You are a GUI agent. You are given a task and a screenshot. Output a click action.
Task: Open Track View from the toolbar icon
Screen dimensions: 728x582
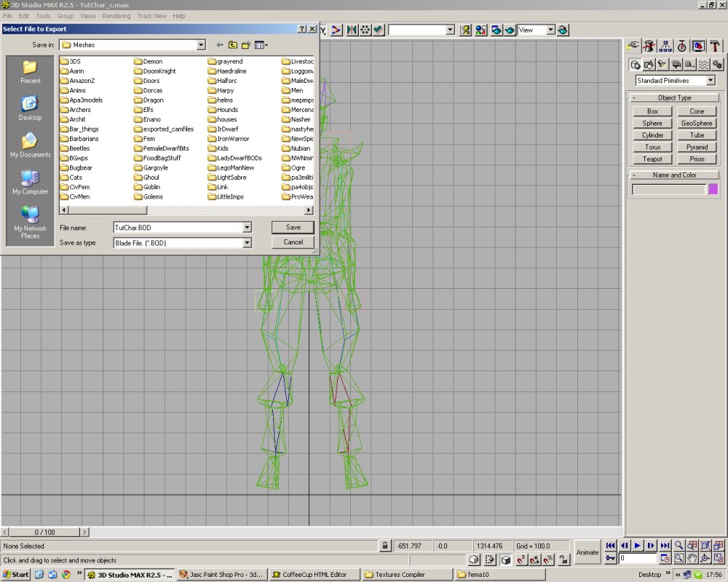[464, 30]
